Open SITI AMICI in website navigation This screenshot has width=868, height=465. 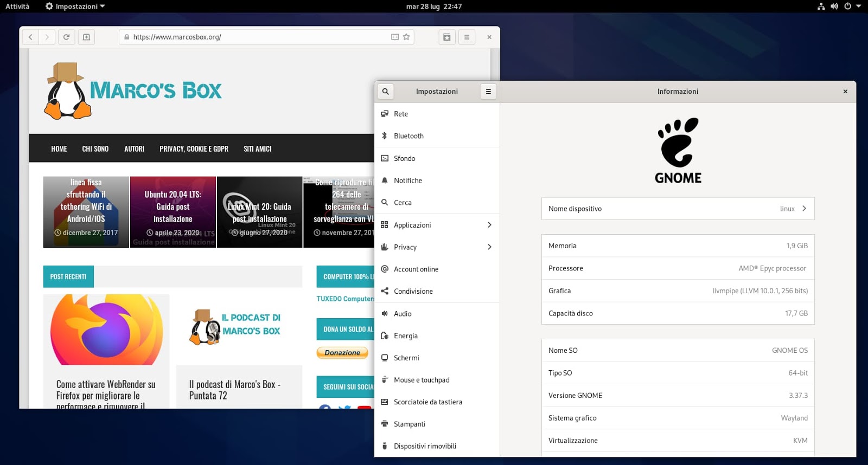[258, 148]
